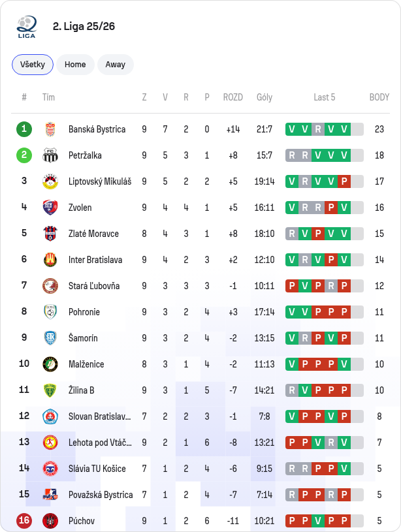Select the Zvolen team badge
Screen dimensions: 401x532
pos(50,208)
